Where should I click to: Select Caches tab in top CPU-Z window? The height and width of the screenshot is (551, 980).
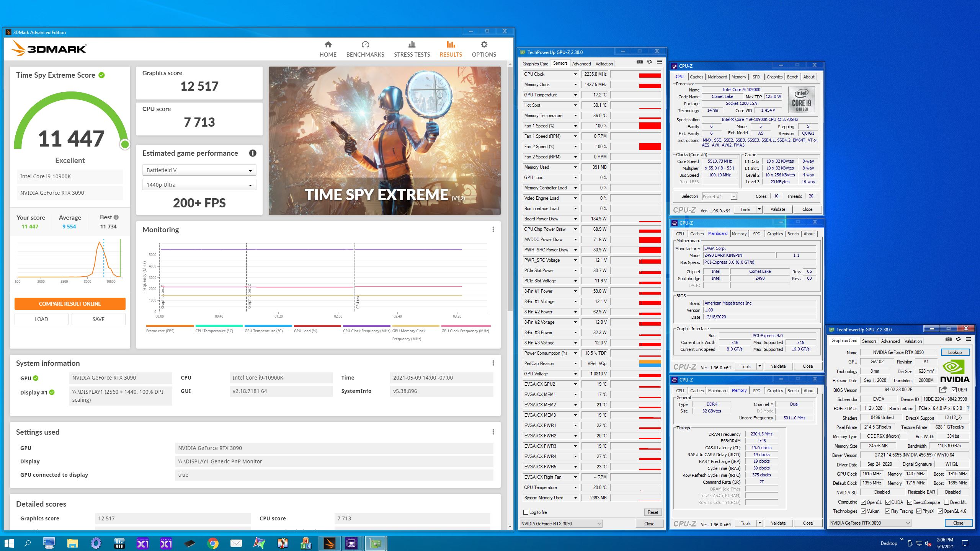[x=696, y=77]
